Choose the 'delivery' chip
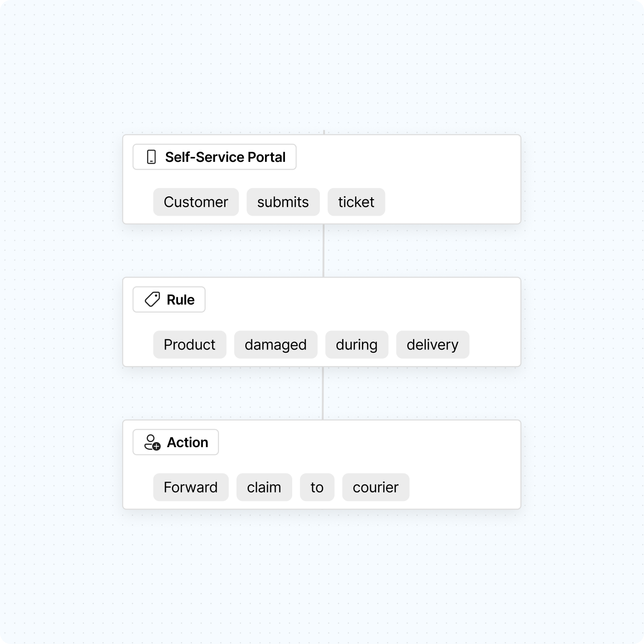 [432, 345]
